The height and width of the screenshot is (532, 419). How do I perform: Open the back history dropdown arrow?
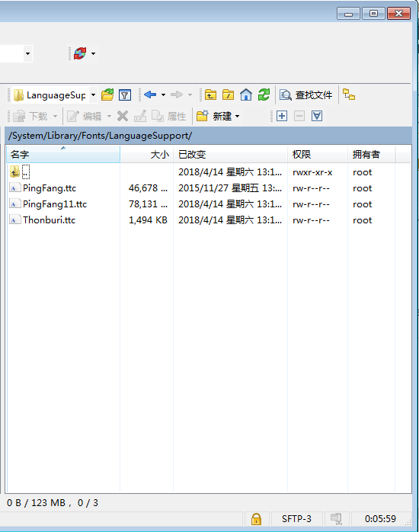point(163,95)
